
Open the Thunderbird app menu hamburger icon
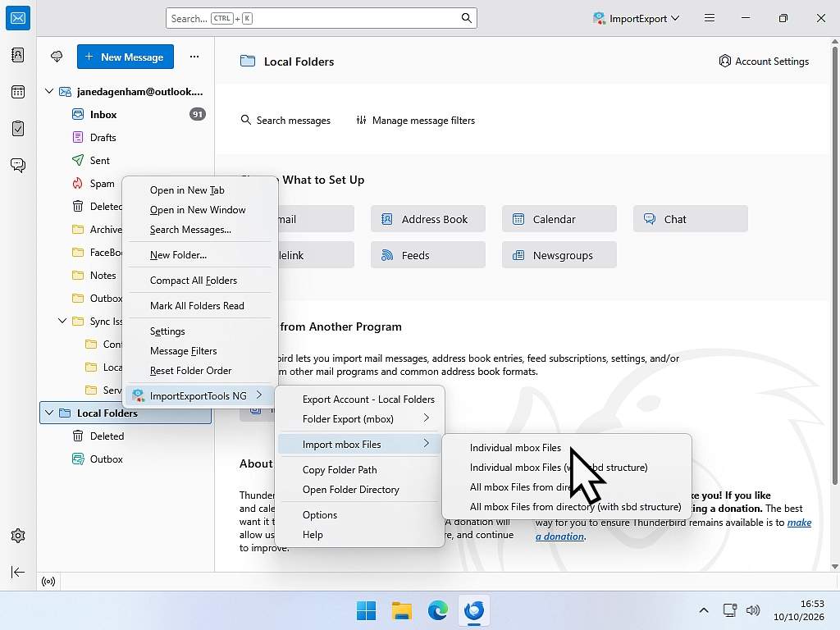click(x=710, y=18)
